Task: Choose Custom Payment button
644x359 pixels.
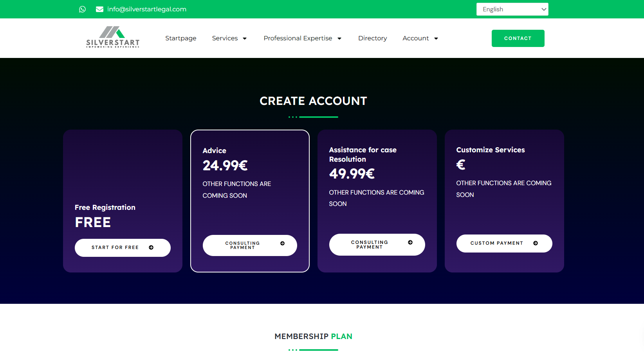Action: point(504,244)
